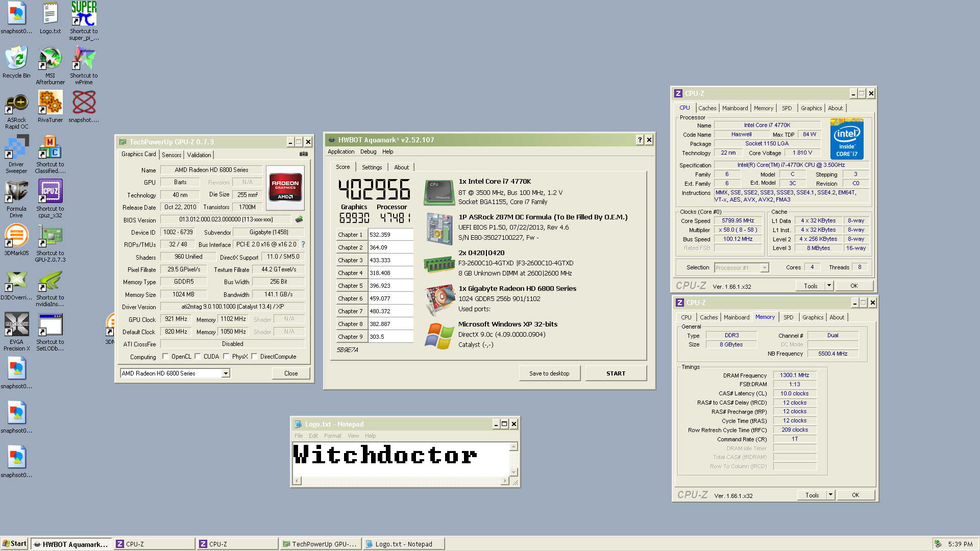This screenshot has width=980, height=551.
Task: Launch Formula Drive desktop icon
Action: [16, 199]
